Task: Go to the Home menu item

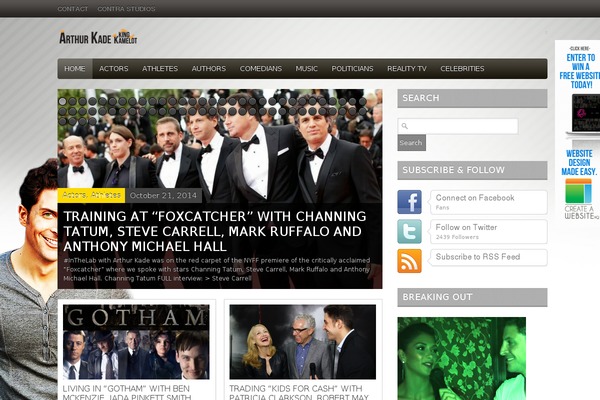Action: pos(75,69)
